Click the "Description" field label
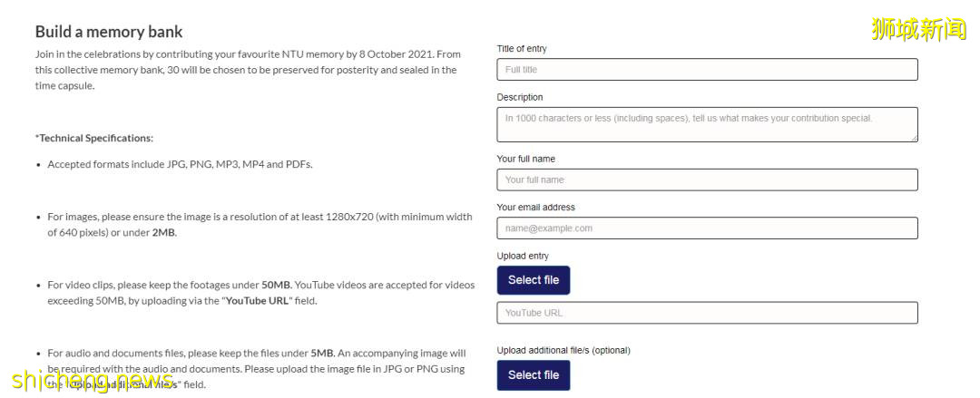The width and height of the screenshot is (980, 398). point(520,97)
